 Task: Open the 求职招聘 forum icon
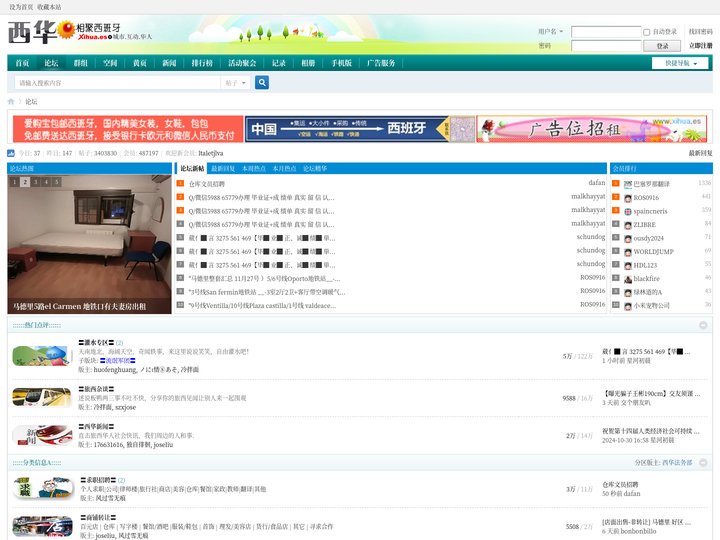click(x=43, y=488)
